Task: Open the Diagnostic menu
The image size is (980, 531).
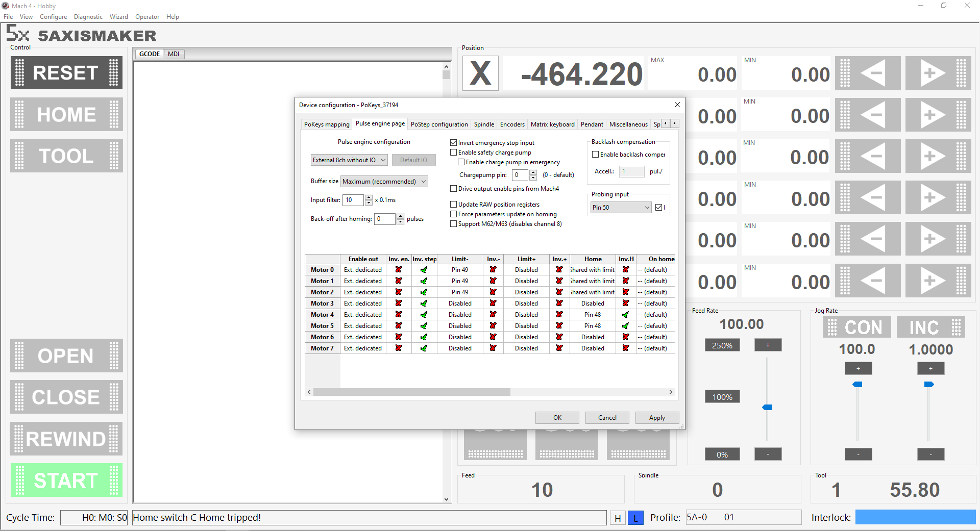Action: (88, 17)
